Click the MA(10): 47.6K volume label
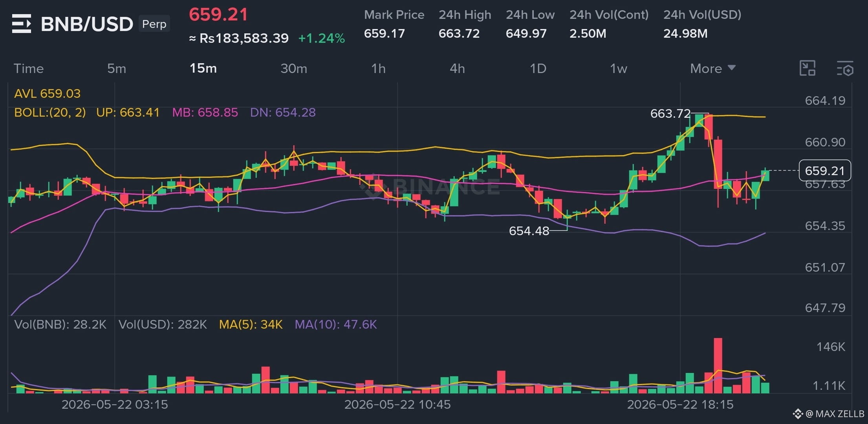The image size is (868, 424). [x=336, y=324]
